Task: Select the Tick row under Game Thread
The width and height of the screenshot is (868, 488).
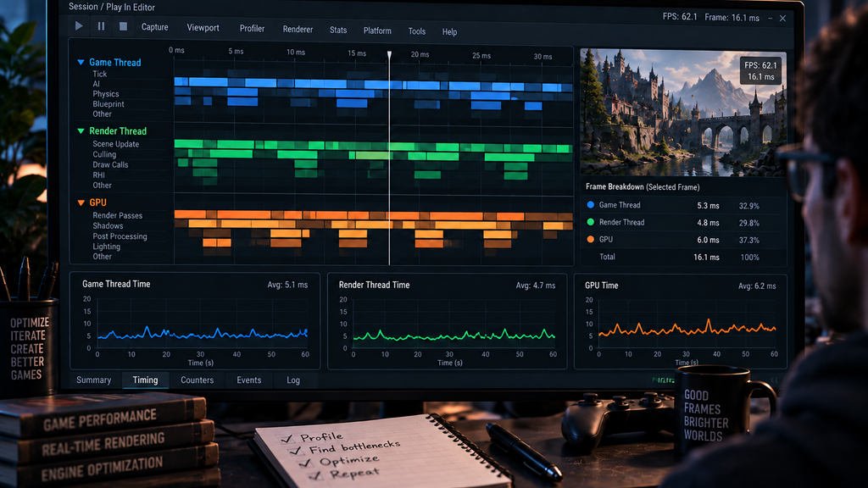Action: 100,74
